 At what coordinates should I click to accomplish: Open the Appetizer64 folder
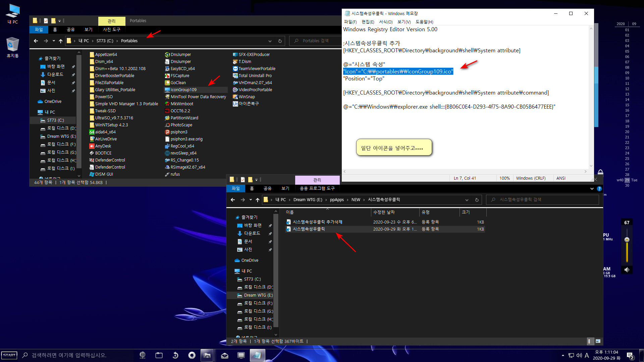103,54
